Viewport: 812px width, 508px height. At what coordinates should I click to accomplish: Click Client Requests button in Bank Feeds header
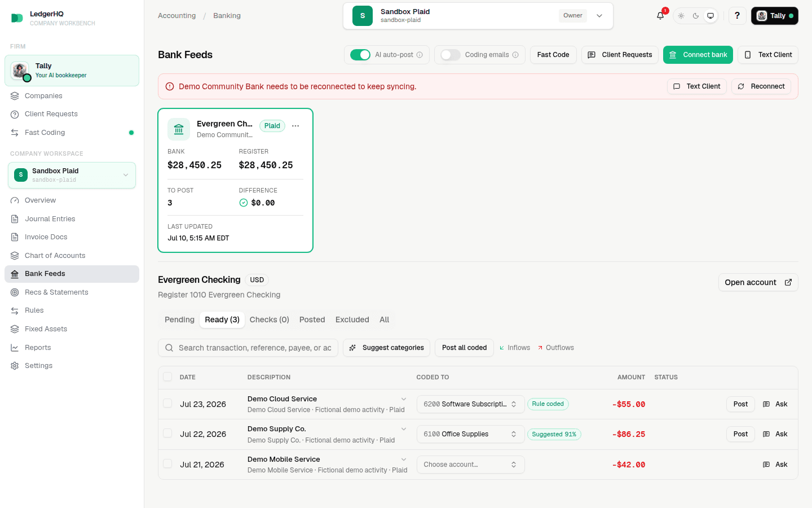pos(620,55)
